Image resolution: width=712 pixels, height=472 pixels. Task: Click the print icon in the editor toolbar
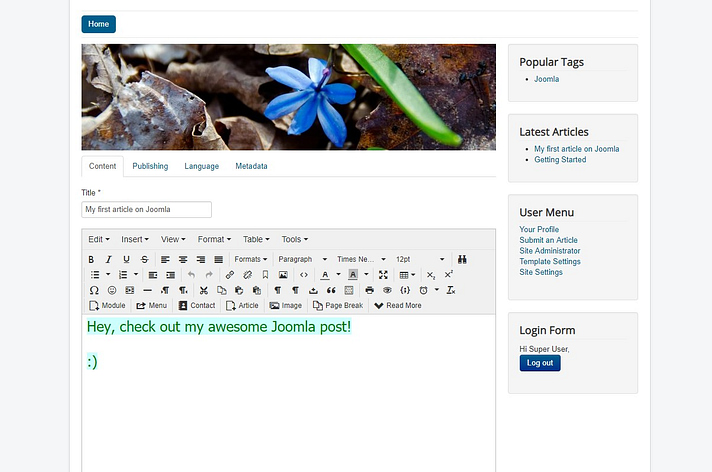click(x=369, y=290)
